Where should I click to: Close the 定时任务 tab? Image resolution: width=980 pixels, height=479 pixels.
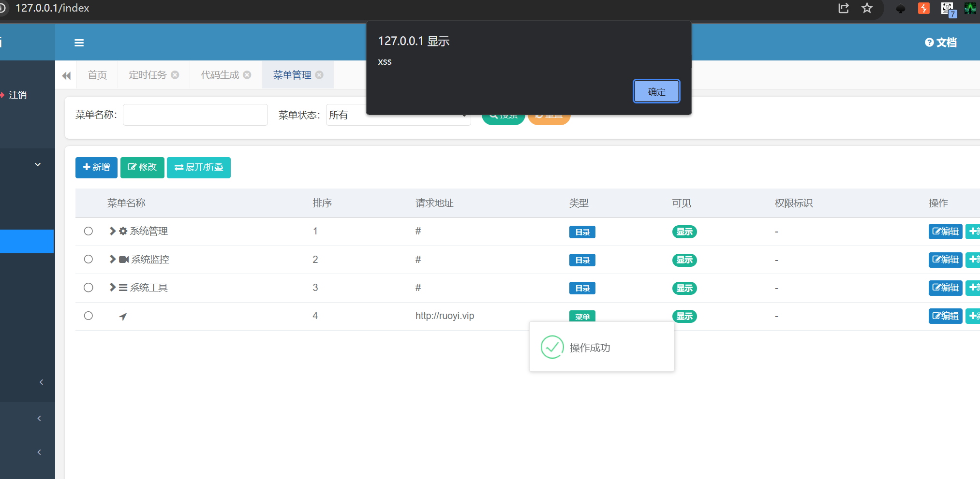pos(175,75)
